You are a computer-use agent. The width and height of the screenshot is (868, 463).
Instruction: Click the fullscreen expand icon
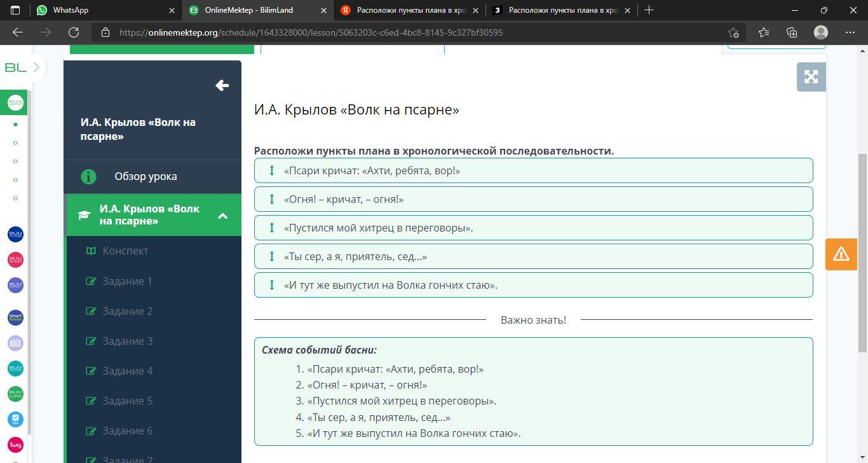click(x=811, y=77)
